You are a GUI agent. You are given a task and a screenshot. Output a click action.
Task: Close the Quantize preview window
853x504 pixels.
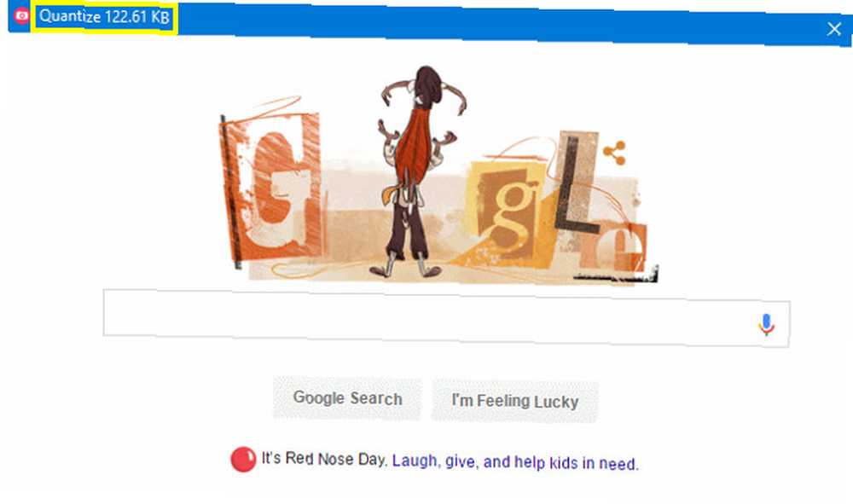834,29
